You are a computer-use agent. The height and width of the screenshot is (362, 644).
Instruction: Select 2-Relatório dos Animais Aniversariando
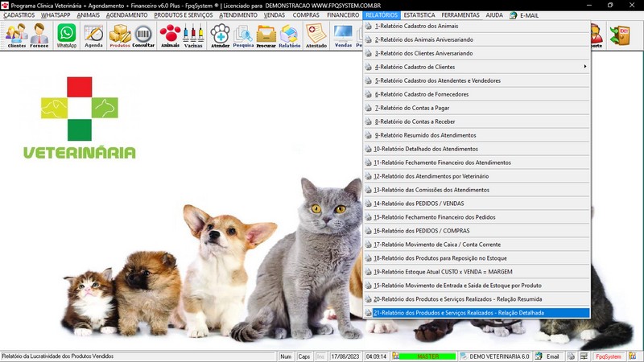coord(477,39)
